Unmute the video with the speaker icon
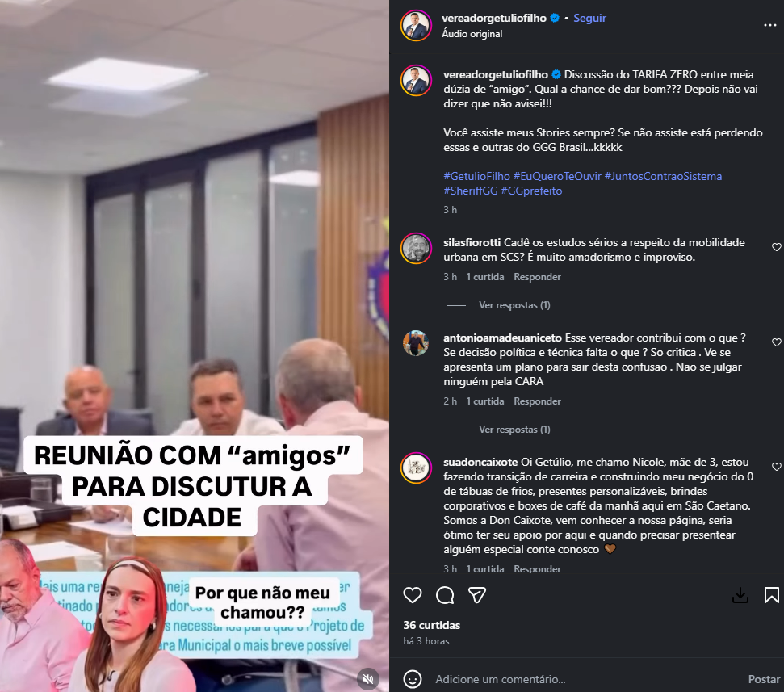The width and height of the screenshot is (784, 692). (368, 678)
